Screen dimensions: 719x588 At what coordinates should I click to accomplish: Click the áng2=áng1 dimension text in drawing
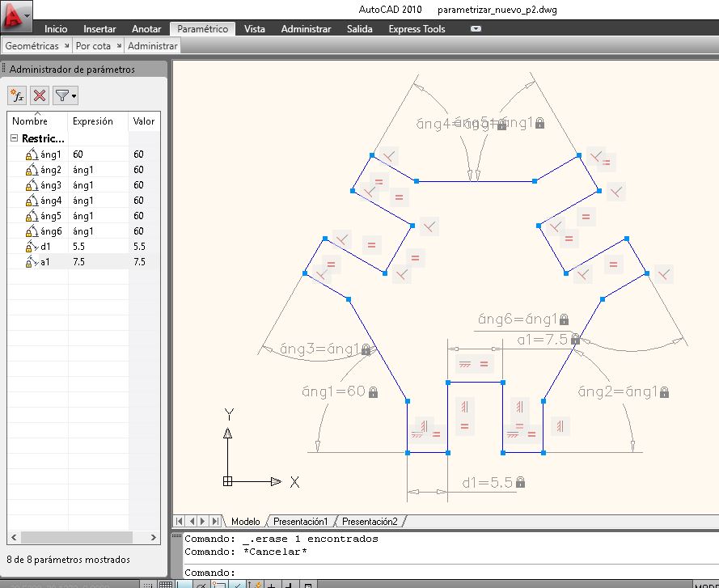click(x=618, y=391)
